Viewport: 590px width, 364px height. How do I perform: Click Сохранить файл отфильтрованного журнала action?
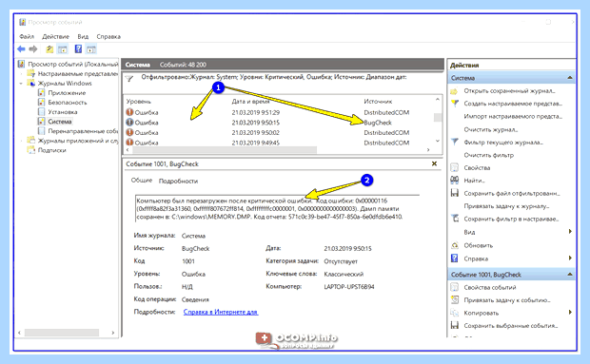pos(512,193)
